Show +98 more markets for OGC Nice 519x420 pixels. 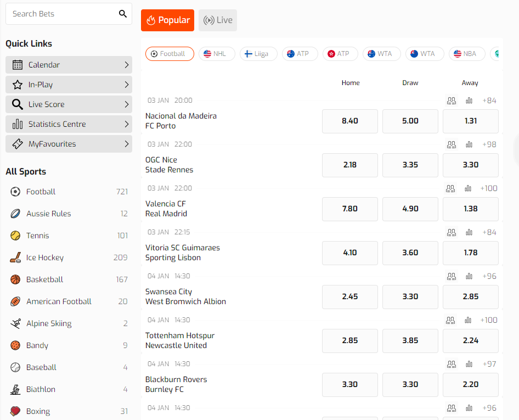coord(489,145)
